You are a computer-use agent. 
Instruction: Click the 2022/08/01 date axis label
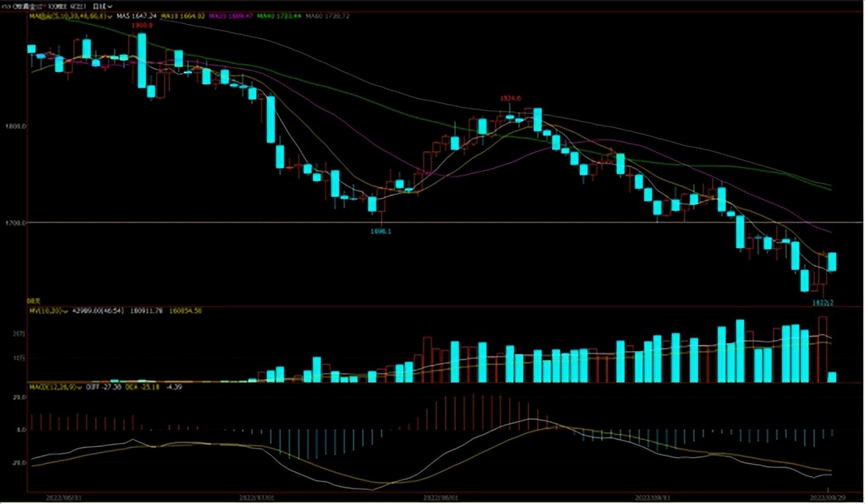[440, 498]
